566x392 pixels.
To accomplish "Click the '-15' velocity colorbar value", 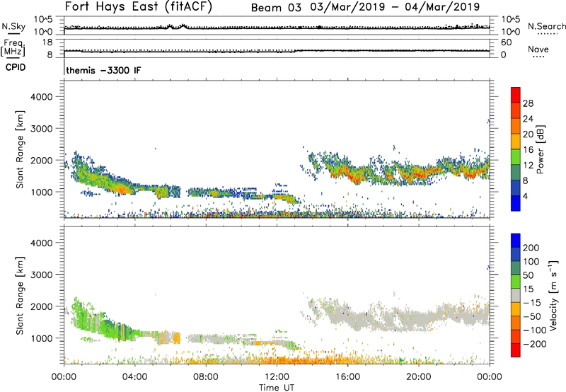I will point(532,303).
